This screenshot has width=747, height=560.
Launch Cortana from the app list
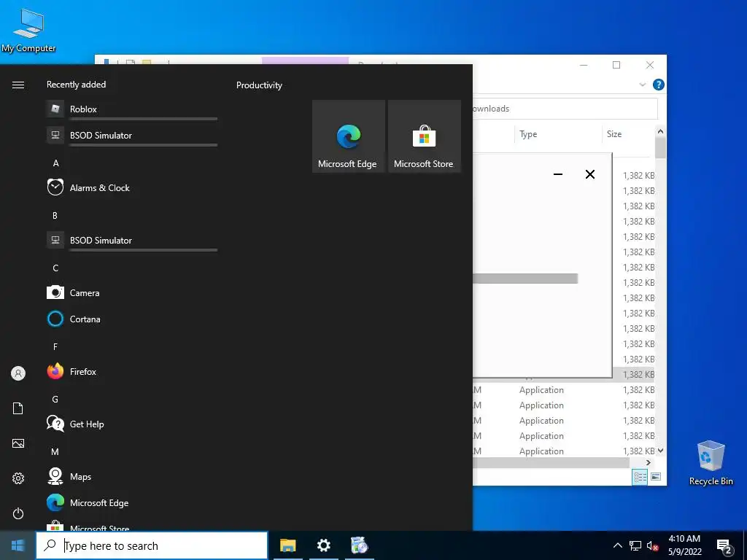click(x=132, y=319)
